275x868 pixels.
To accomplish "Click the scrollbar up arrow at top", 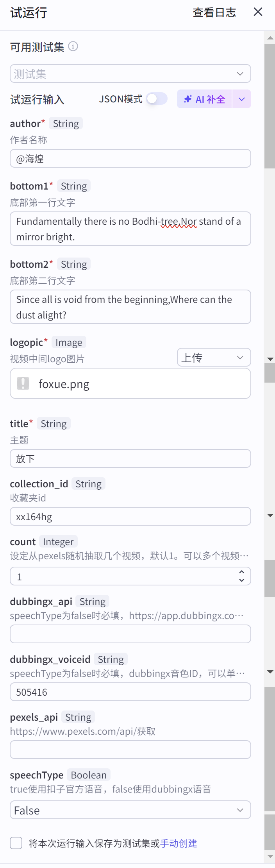I will pos(270,38).
